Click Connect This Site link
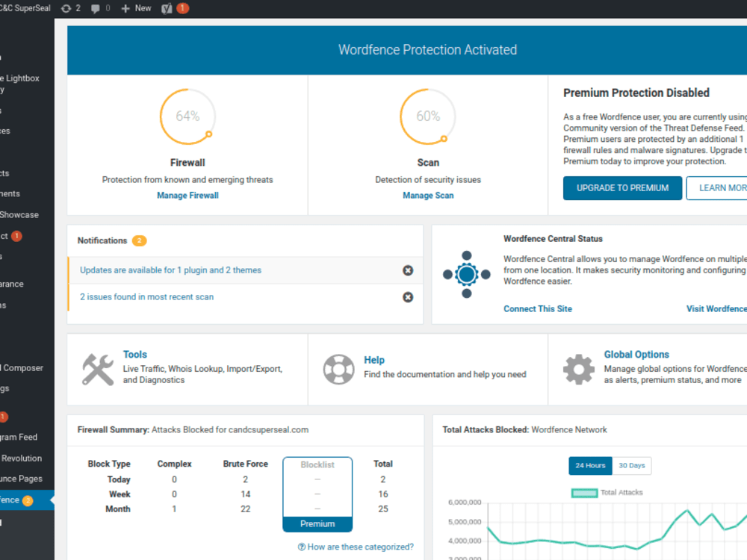This screenshot has width=747, height=560. point(537,308)
